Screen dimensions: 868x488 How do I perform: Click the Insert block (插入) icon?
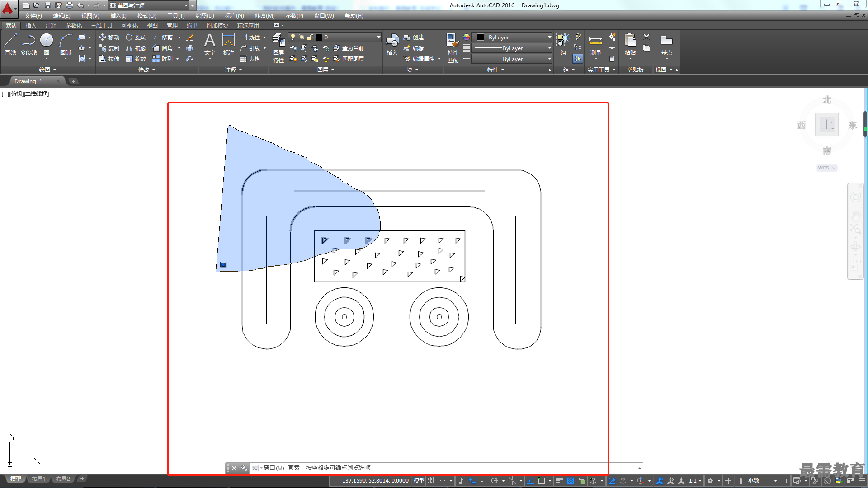pyautogui.click(x=392, y=44)
